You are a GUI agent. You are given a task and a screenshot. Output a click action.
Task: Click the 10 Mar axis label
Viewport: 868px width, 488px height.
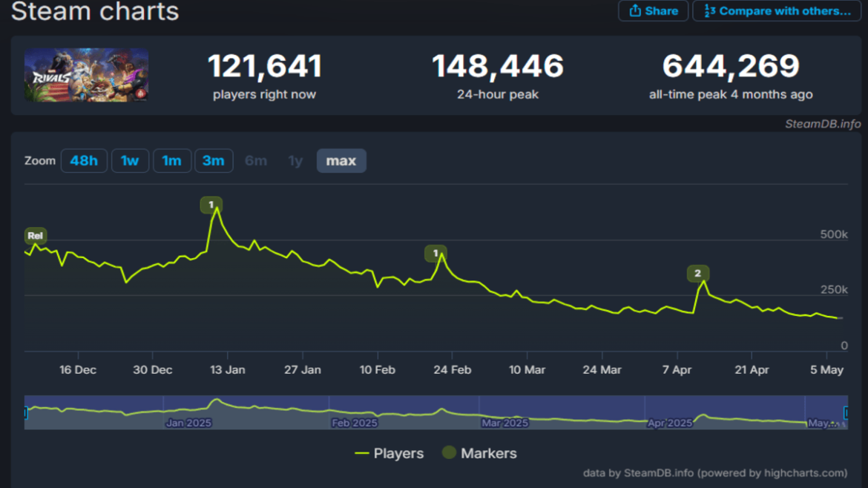tap(527, 369)
